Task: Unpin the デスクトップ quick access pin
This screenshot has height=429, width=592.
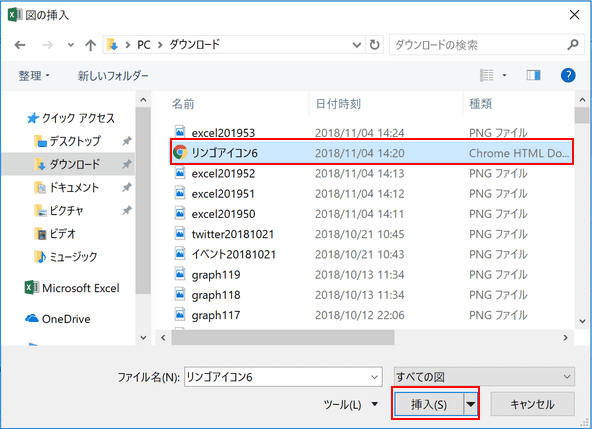Action: click(126, 141)
